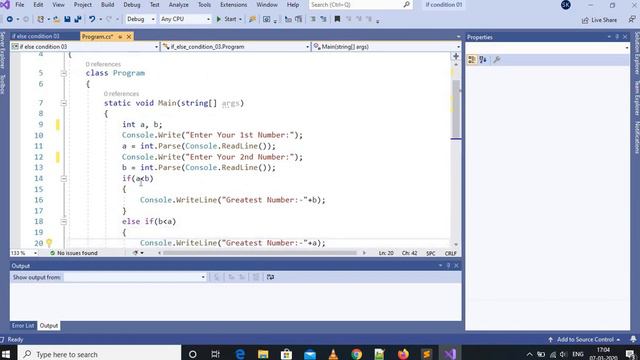Viewport: 640px width, 360px height.
Task: Click the Alphabetical sort icon in Properties
Action: point(483,60)
